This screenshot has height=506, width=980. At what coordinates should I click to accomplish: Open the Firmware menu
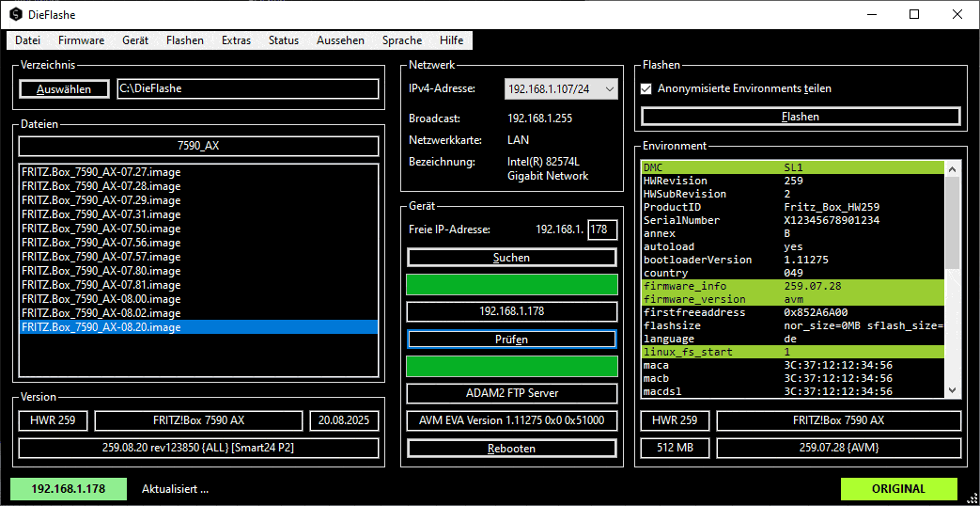tap(81, 40)
